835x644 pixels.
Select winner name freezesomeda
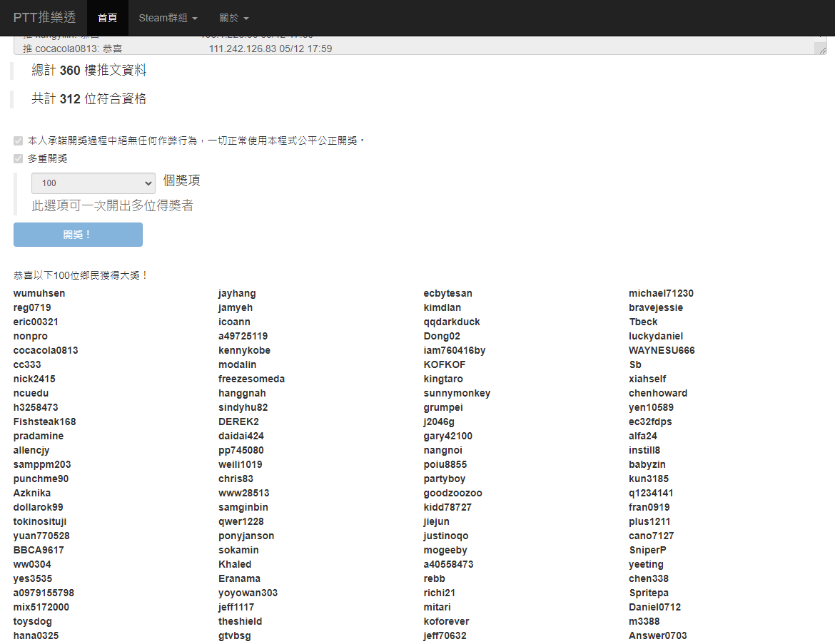251,379
